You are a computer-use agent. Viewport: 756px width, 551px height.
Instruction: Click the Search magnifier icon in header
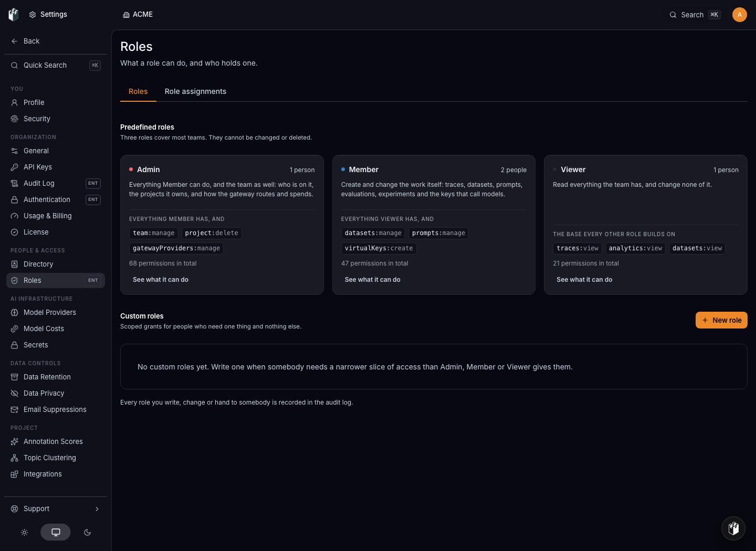click(x=673, y=15)
